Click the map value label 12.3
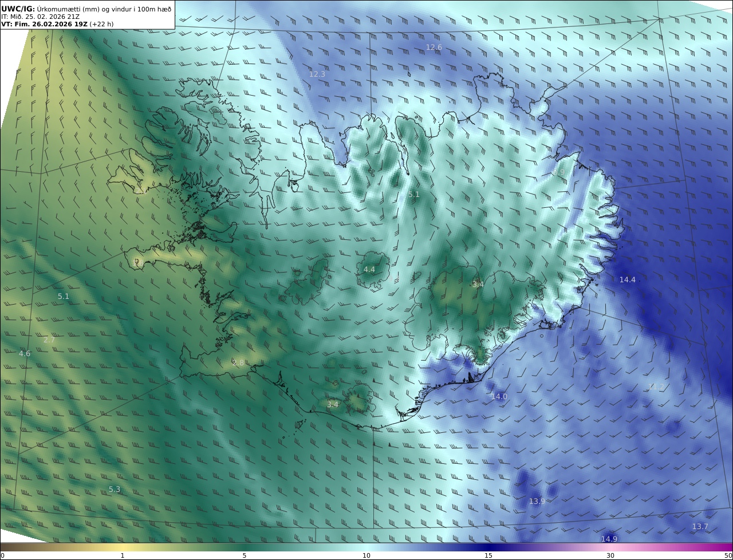The width and height of the screenshot is (733, 560). point(317,74)
